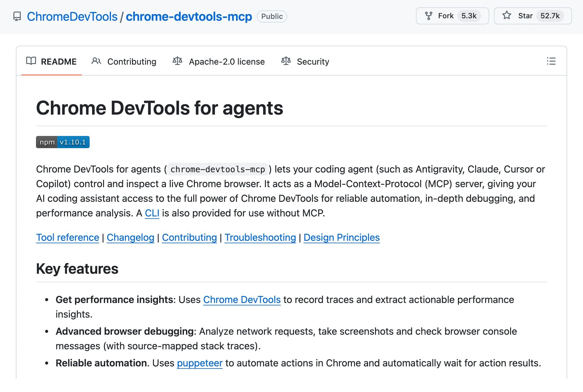583x392 pixels.
Task: Open the Troubleshooting link
Action: 260,237
